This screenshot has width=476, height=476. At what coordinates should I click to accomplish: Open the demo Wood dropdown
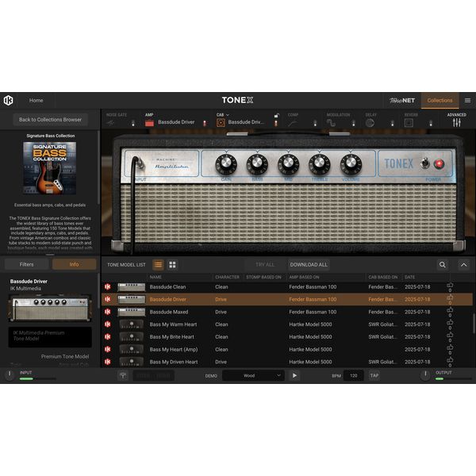[252, 375]
